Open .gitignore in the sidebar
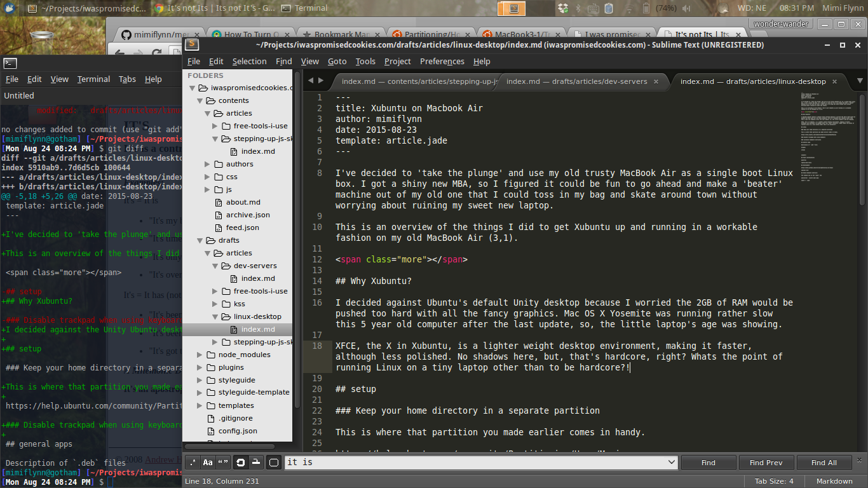The width and height of the screenshot is (868, 488). (235, 418)
